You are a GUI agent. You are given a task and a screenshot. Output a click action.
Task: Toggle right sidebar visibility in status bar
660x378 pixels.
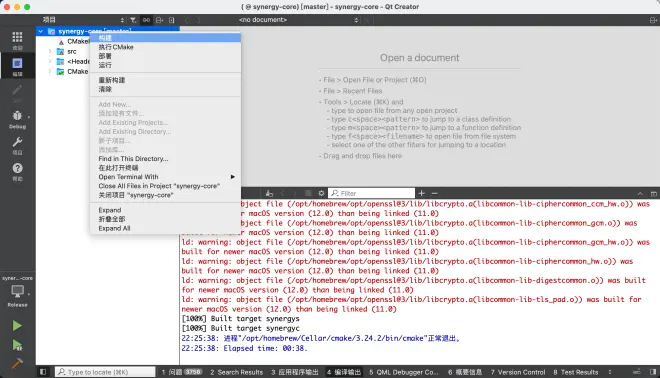pyautogui.click(x=653, y=372)
